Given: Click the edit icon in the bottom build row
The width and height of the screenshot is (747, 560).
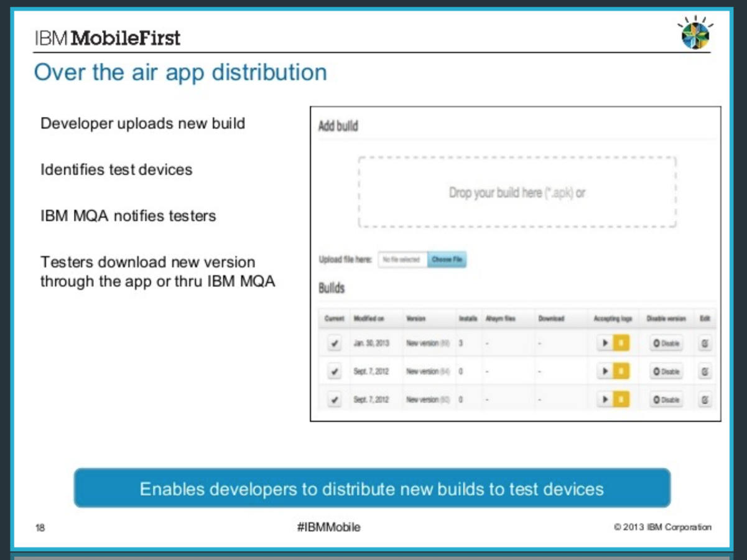Looking at the screenshot, I should [705, 399].
